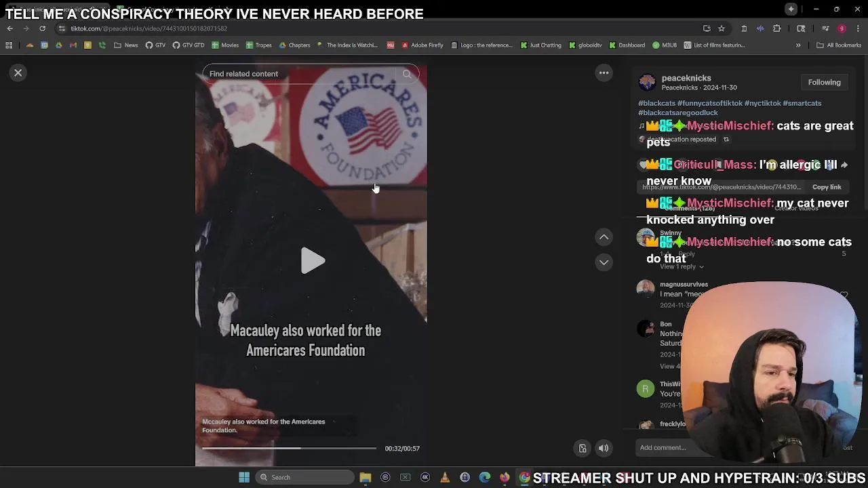
Task: Open commenter magnussurvives profile
Action: point(684,285)
